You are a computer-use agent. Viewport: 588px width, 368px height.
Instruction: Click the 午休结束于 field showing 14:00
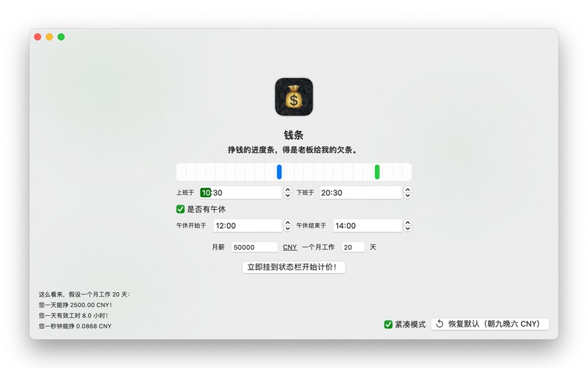point(366,226)
